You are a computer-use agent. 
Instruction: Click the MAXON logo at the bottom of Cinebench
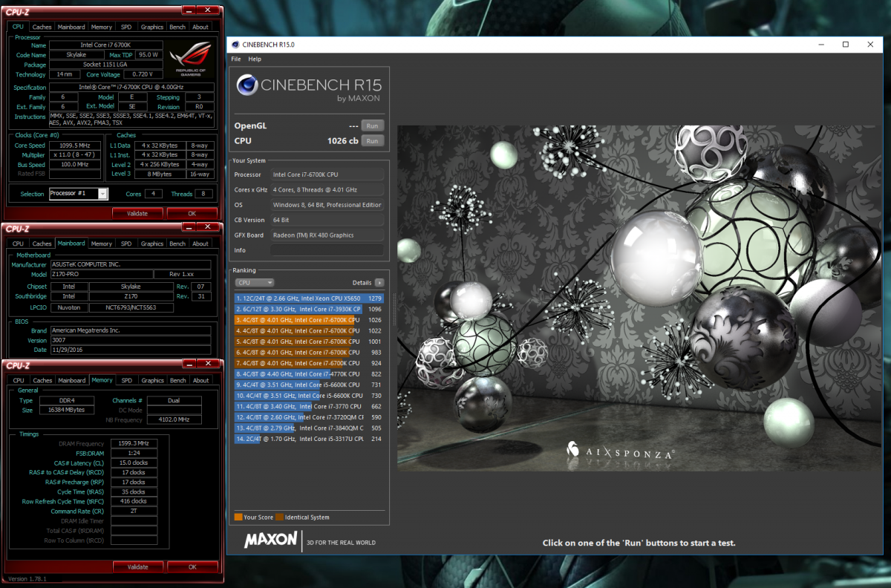click(x=271, y=540)
